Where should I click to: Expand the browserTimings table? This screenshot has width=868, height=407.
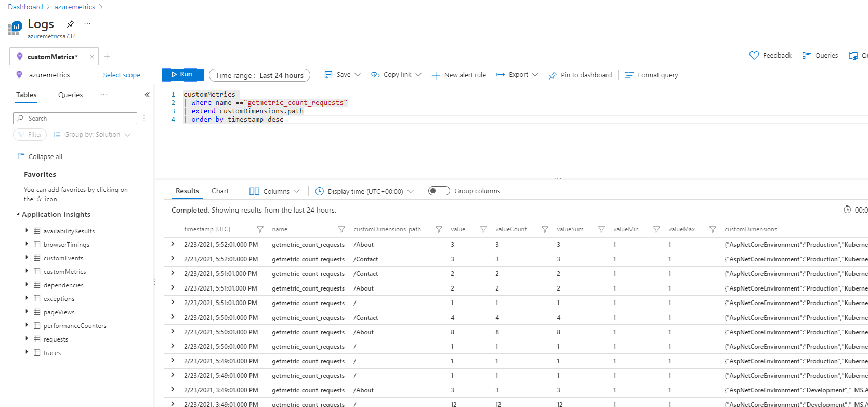[x=27, y=244]
